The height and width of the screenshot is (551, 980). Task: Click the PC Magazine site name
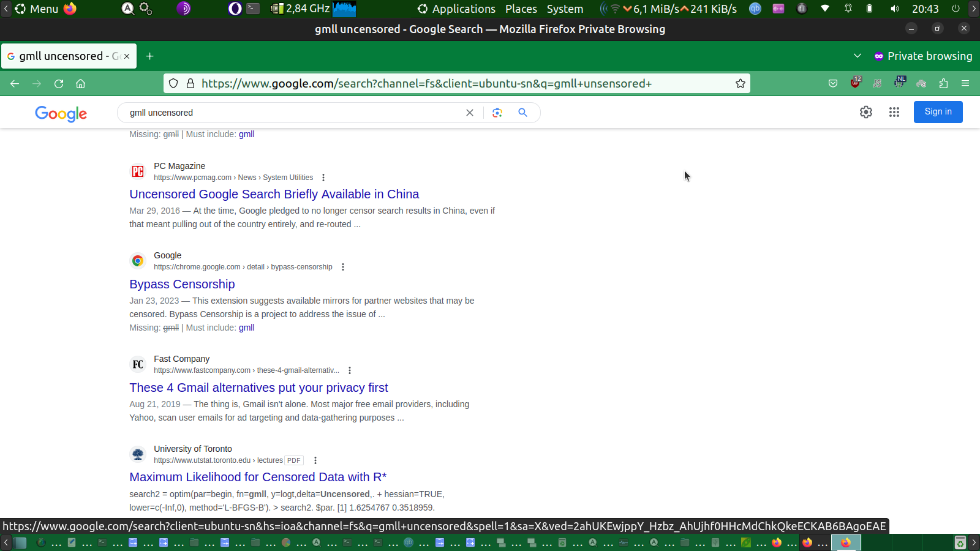click(179, 166)
